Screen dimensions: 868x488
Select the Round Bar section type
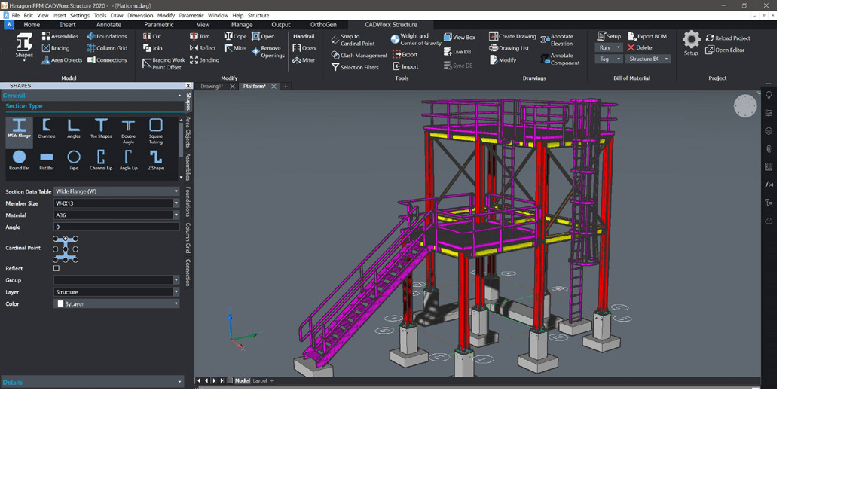(x=19, y=160)
